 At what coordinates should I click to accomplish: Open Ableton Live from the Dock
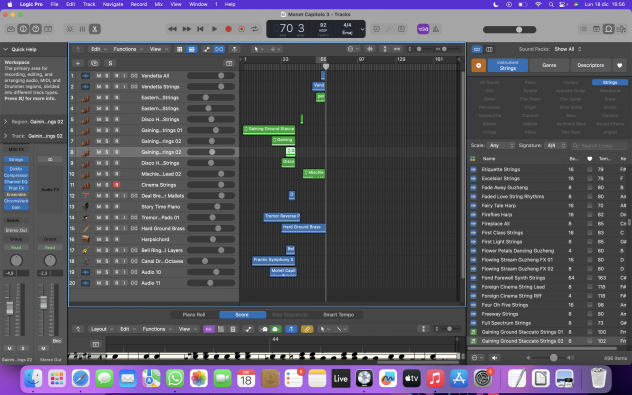(340, 378)
